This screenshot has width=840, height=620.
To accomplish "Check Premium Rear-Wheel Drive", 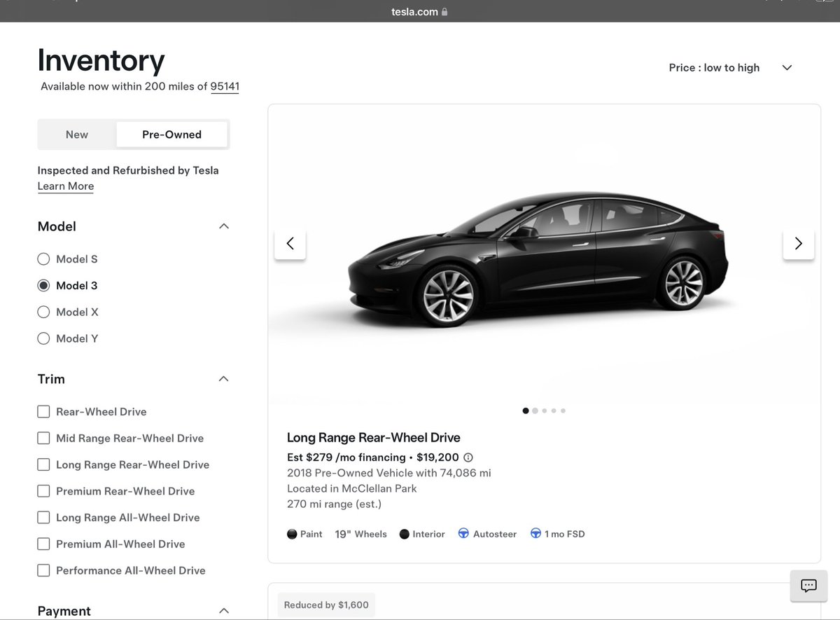I will (43, 491).
